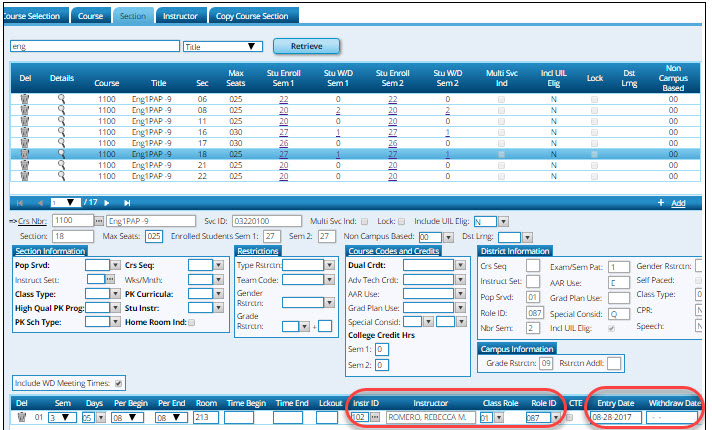Click the Retrieve button
The width and height of the screenshot is (712, 430).
tap(307, 46)
